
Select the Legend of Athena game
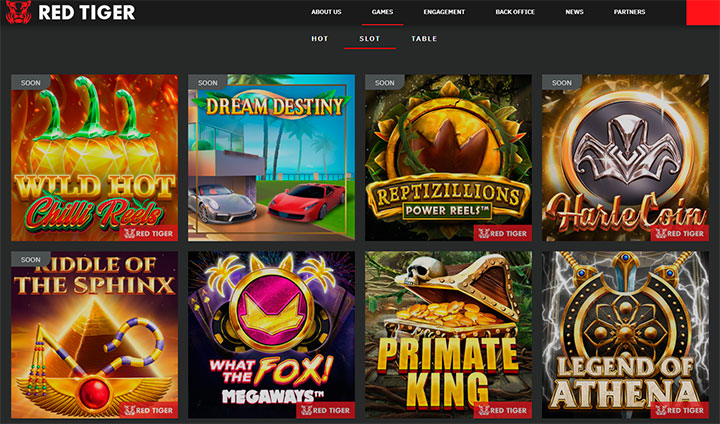tap(625, 335)
